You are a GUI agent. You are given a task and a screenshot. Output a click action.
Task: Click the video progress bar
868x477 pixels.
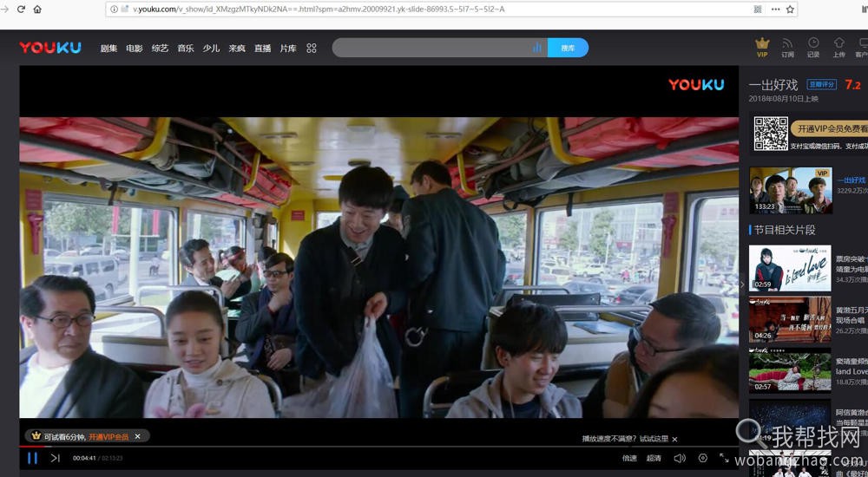[x=378, y=446]
